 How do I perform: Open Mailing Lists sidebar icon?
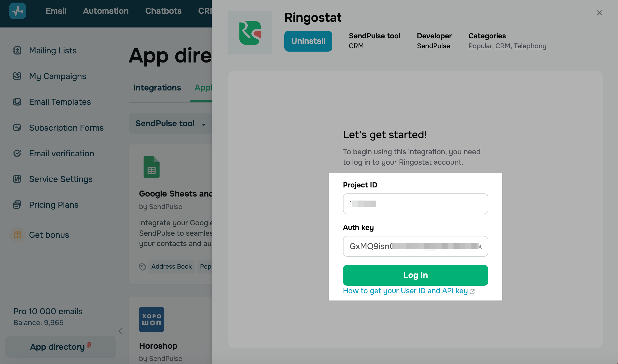(17, 50)
